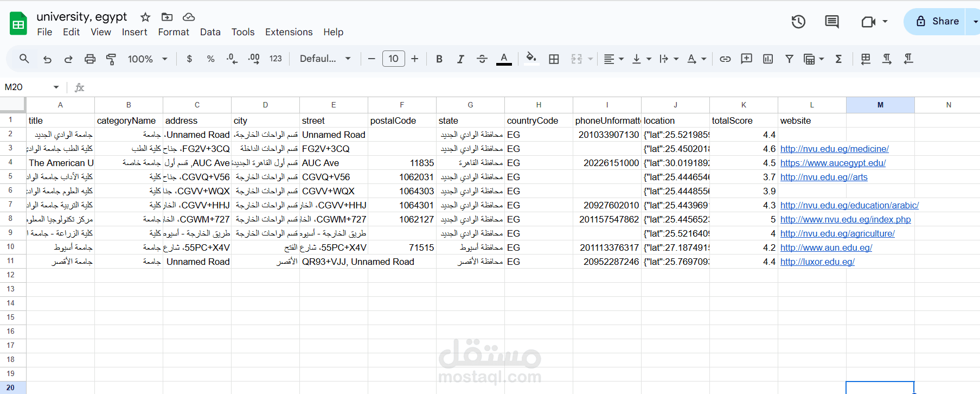Screen dimensions: 980x394
Task: Undo the last action
Action: [47, 59]
